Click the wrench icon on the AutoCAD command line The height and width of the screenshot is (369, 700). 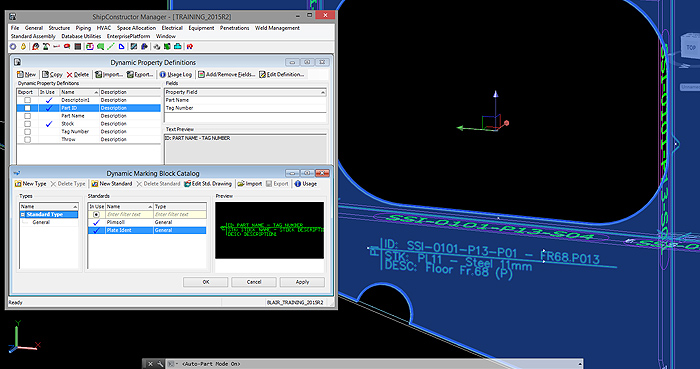tap(160, 364)
